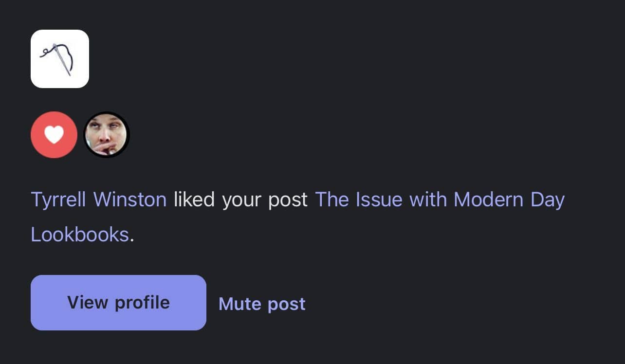This screenshot has width=625, height=364.
Task: Visit the liker's profile using the purple button
Action: click(118, 303)
